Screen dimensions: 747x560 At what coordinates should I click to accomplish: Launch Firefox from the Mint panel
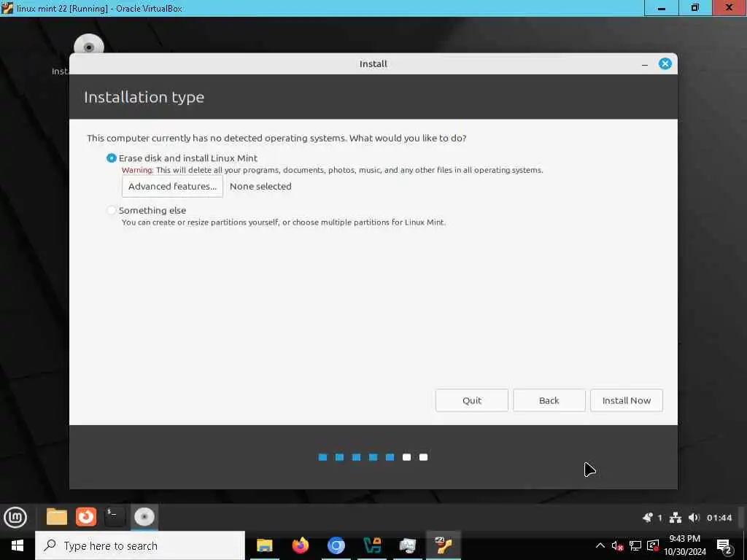click(86, 517)
